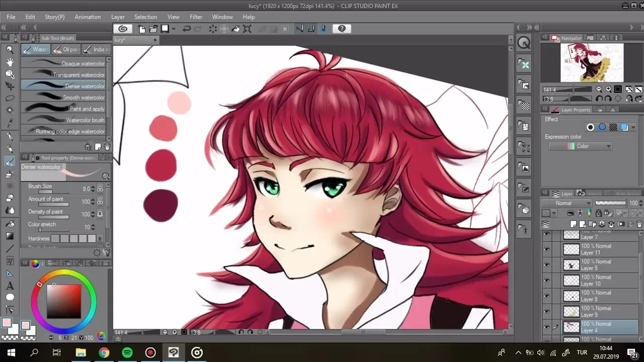Switch to Oil paint sub tool group
644x362 pixels.
[x=66, y=49]
